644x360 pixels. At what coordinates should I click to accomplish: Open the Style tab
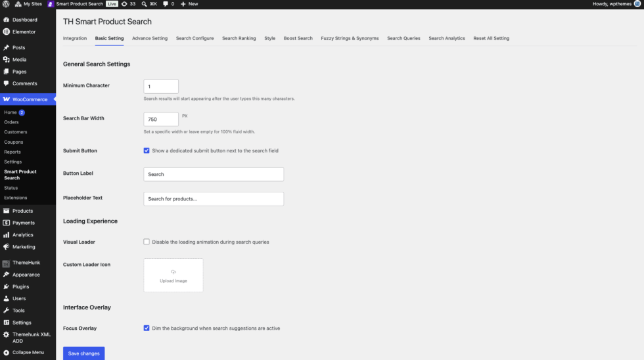[270, 38]
